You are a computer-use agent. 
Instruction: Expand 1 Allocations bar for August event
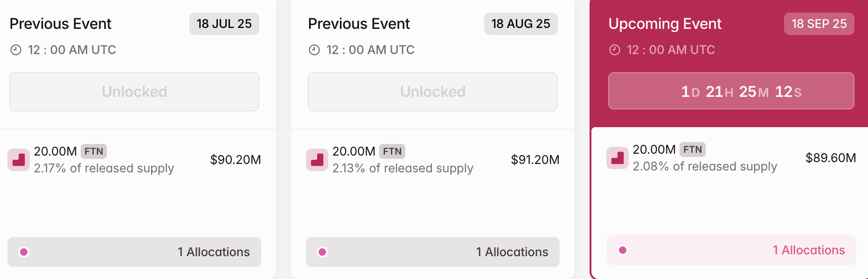pyautogui.click(x=433, y=252)
